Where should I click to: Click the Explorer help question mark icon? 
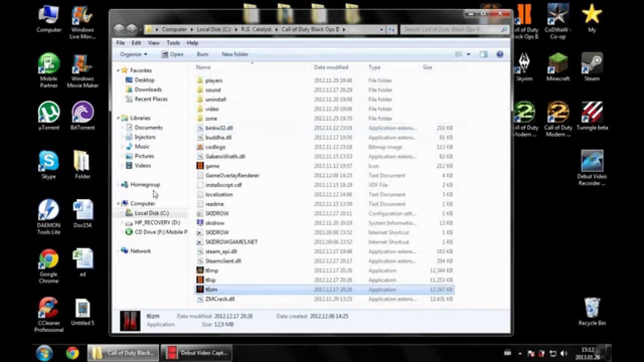point(500,54)
